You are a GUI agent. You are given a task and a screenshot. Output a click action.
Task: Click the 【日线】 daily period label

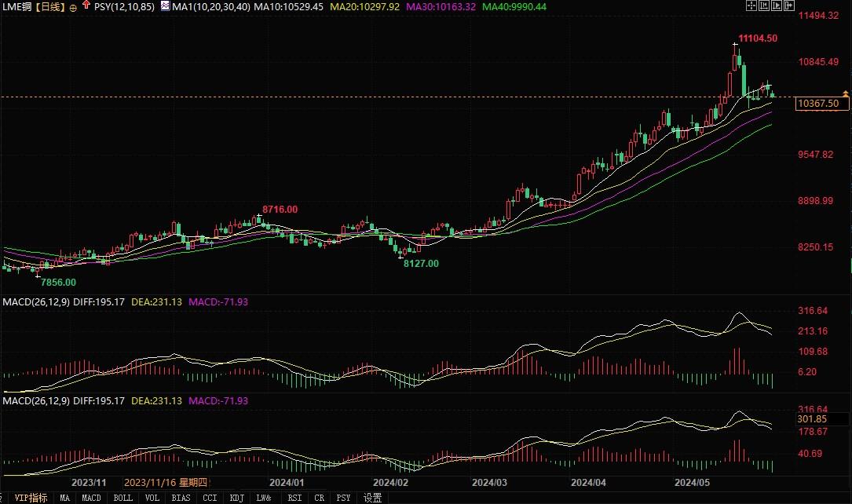[x=50, y=7]
